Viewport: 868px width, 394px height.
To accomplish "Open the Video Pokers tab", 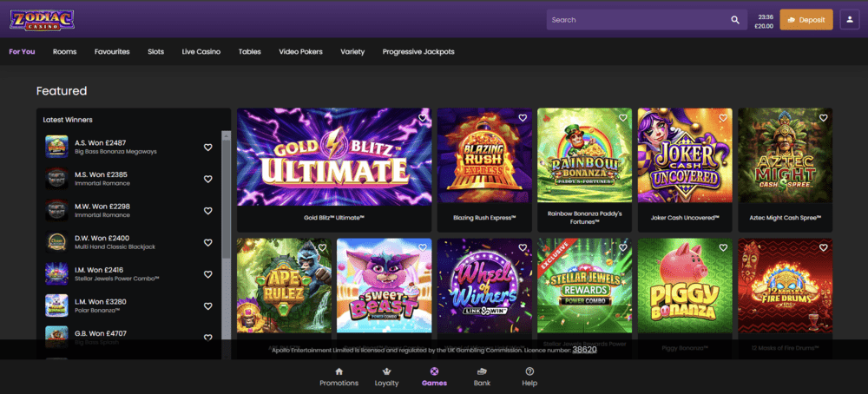I will pos(300,51).
